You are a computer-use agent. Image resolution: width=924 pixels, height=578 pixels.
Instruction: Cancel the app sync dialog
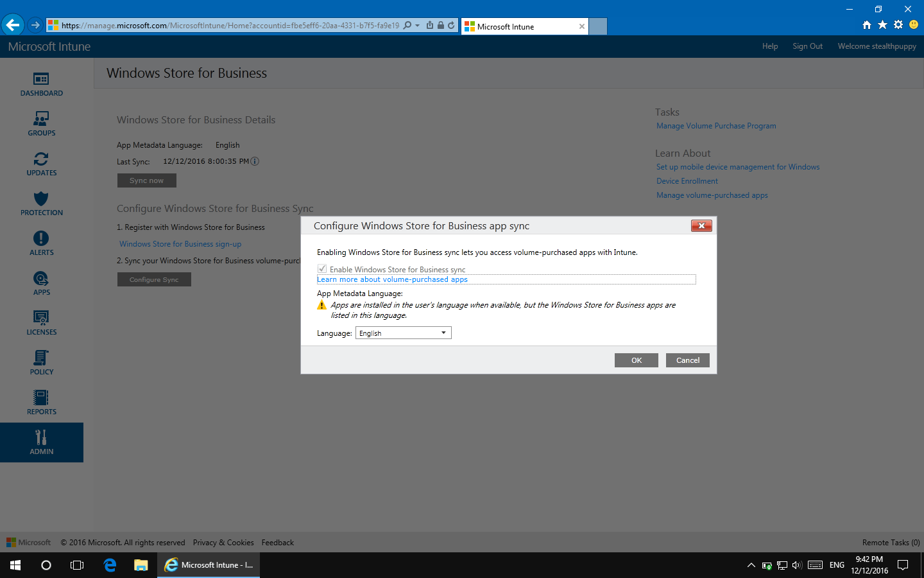click(x=688, y=360)
